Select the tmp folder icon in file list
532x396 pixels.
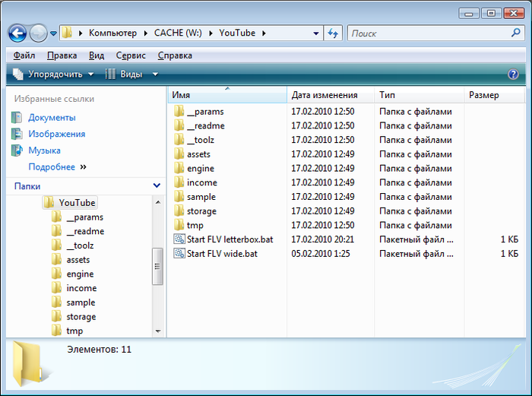tap(179, 225)
